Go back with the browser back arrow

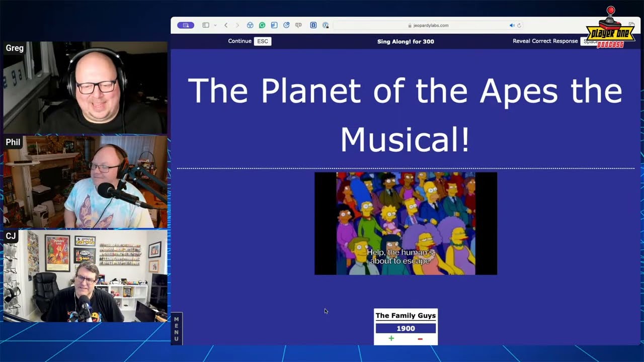pyautogui.click(x=226, y=25)
